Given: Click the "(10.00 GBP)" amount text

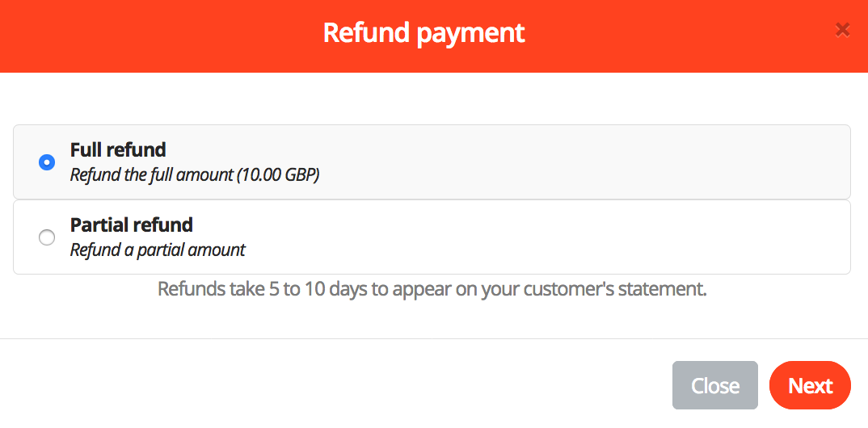Looking at the screenshot, I should tap(278, 174).
